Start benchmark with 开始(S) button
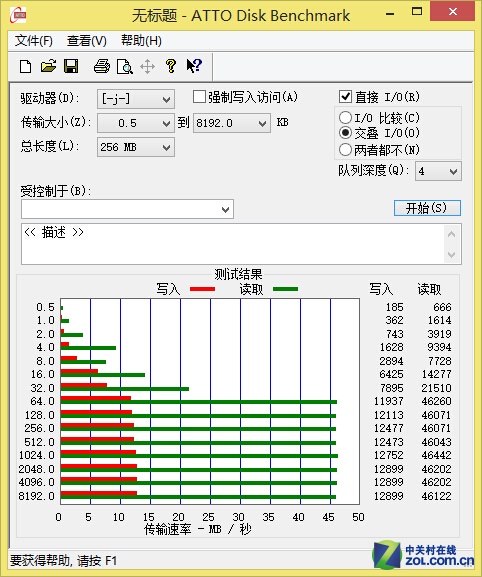 point(427,208)
